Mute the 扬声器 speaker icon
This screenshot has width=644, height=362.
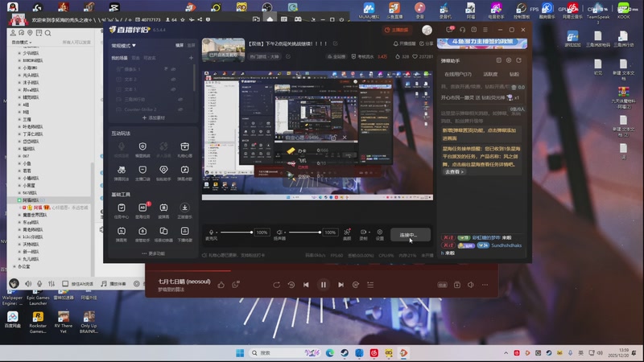coord(279,232)
